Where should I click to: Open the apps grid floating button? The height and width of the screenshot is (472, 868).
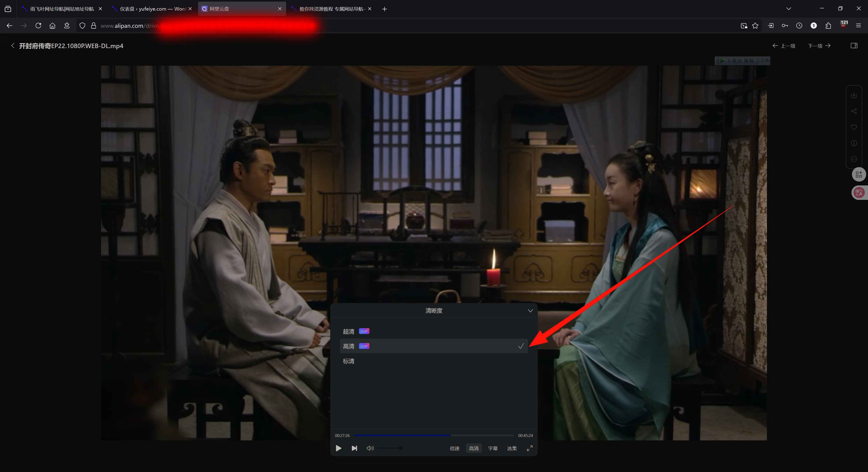pyautogui.click(x=859, y=174)
